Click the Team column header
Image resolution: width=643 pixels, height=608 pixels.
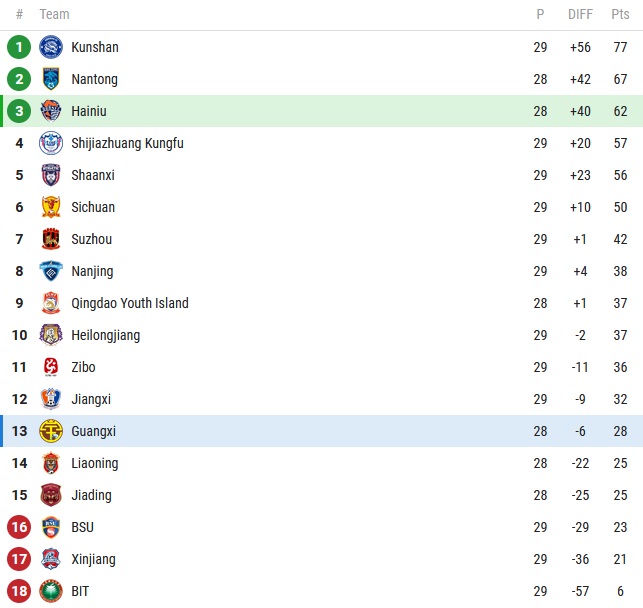pos(55,14)
